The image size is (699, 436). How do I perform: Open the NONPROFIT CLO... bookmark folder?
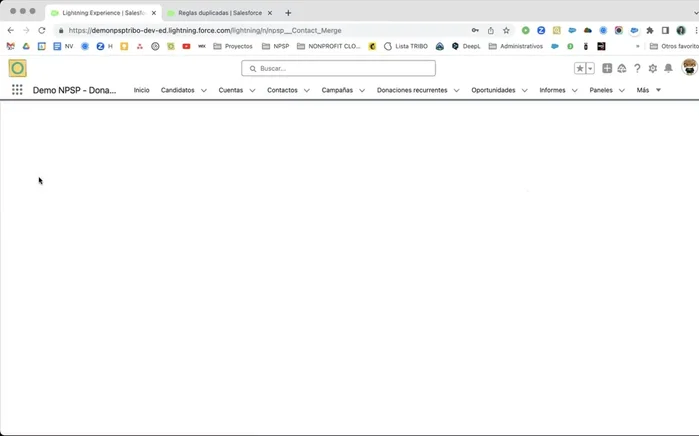click(x=329, y=46)
